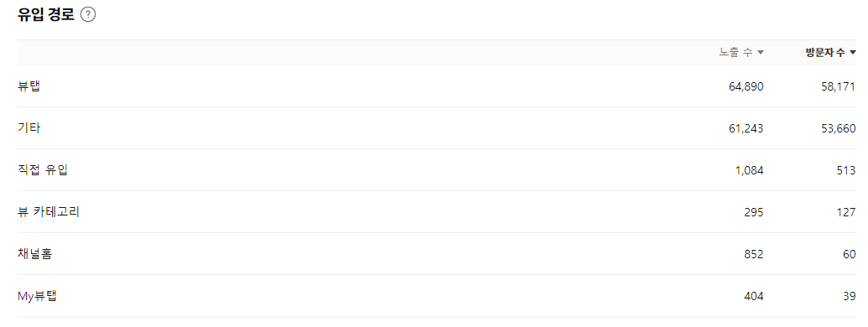Click 404 exposure count for My뷰탭

(754, 297)
